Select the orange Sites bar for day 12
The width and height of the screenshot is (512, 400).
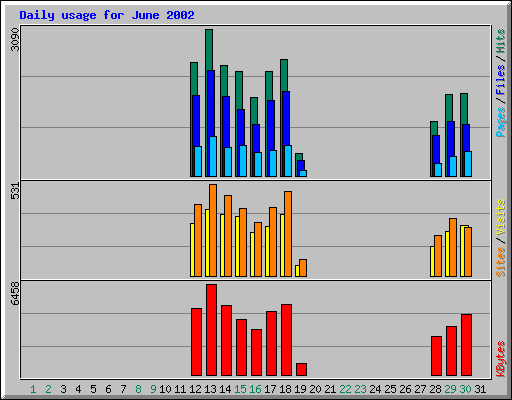(198, 240)
